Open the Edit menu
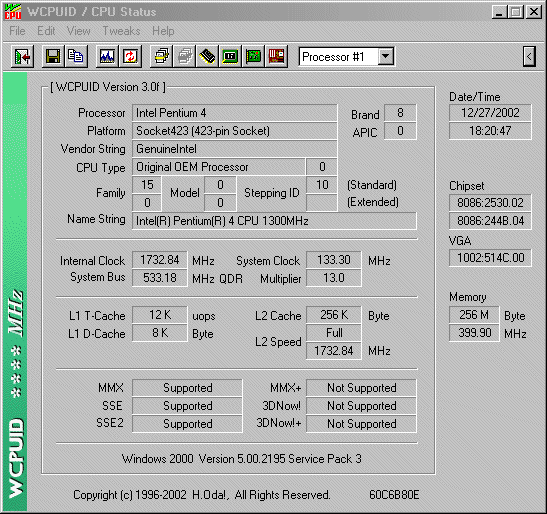The width and height of the screenshot is (547, 514). pos(46,31)
